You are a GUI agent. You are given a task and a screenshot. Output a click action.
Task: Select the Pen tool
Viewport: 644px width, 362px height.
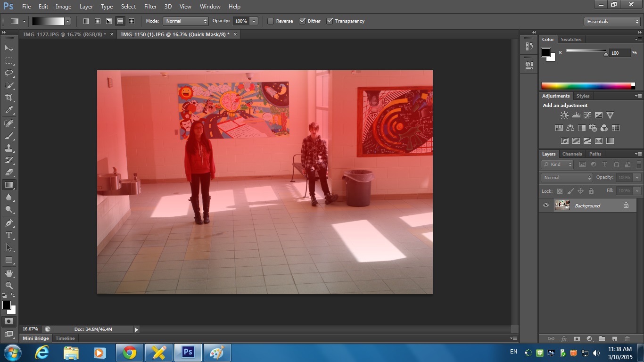[x=9, y=223]
